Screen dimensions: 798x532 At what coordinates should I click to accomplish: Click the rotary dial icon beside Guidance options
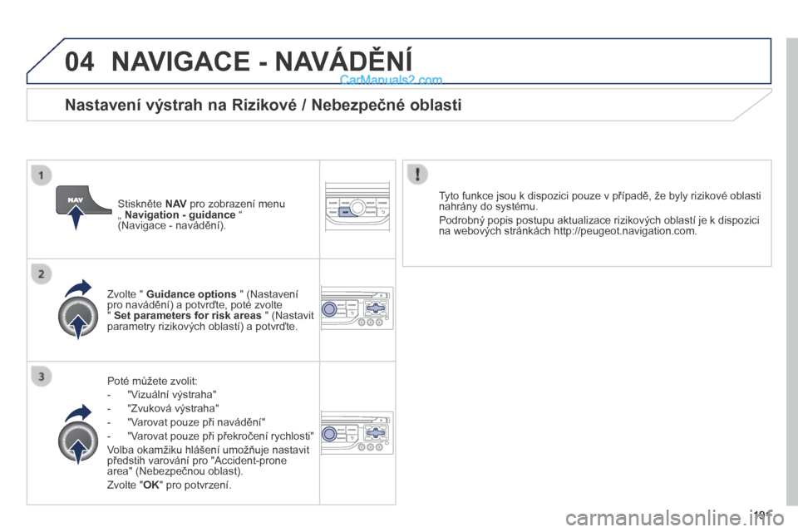[77, 317]
